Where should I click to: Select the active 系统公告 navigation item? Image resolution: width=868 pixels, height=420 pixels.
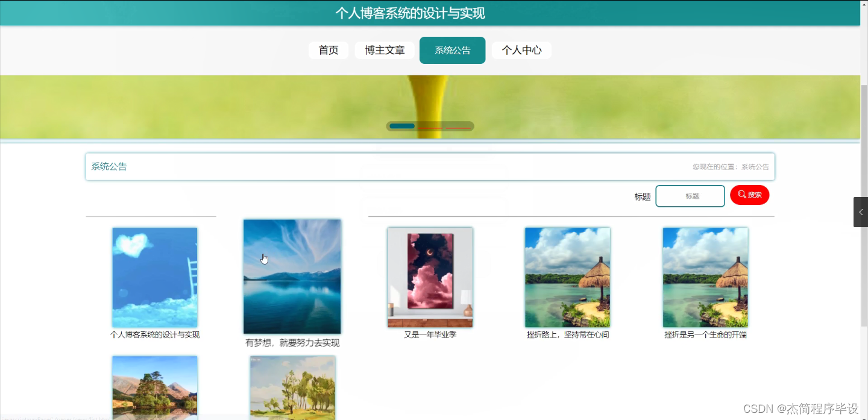[x=452, y=50]
